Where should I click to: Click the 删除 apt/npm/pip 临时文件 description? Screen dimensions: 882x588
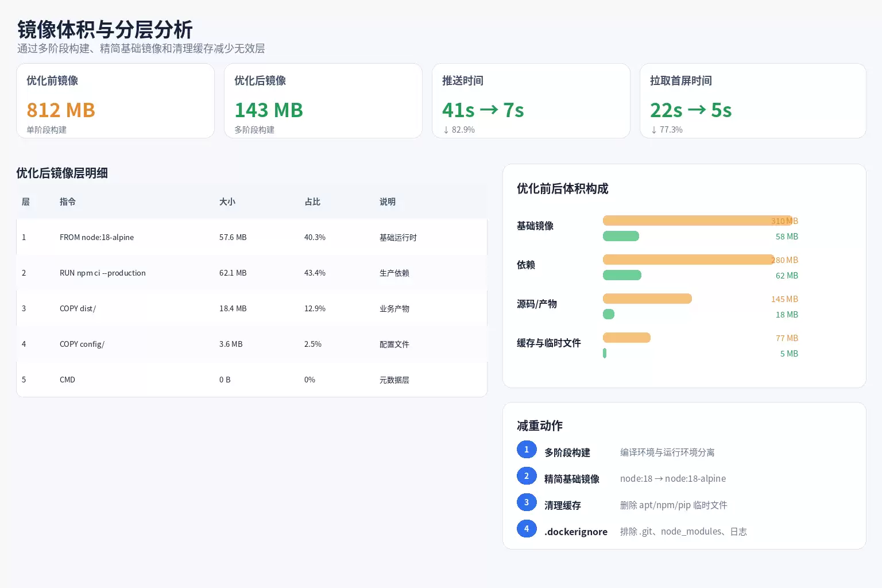point(674,505)
